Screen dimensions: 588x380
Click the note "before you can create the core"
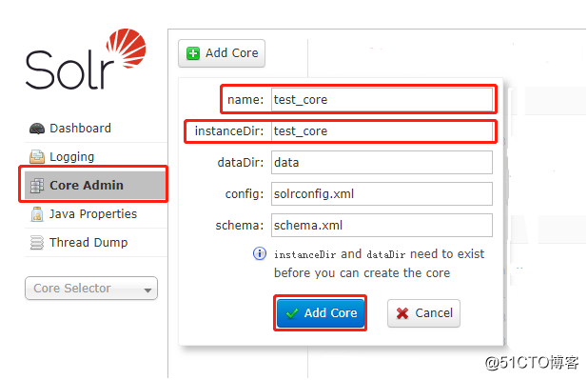(x=362, y=273)
